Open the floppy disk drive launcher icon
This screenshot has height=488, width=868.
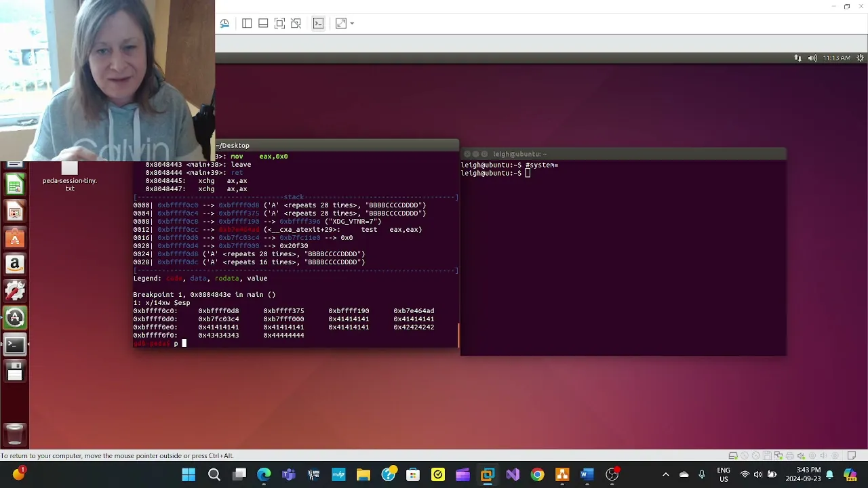click(x=15, y=371)
